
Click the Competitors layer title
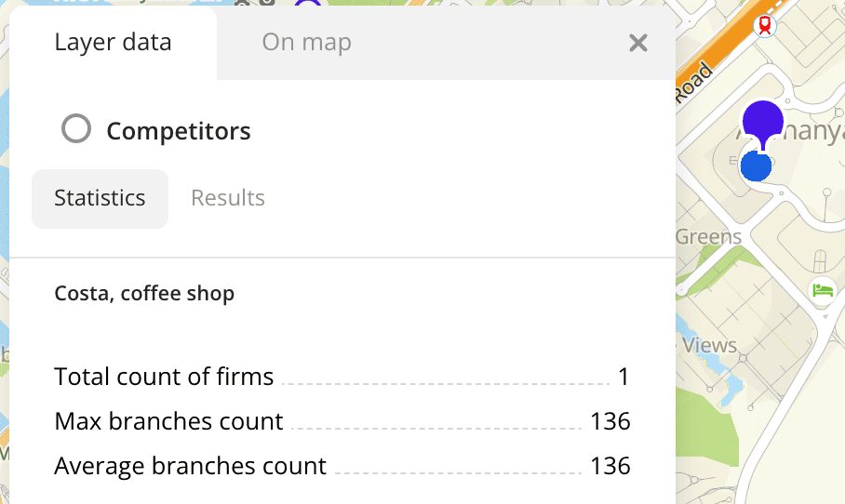pyautogui.click(x=179, y=131)
